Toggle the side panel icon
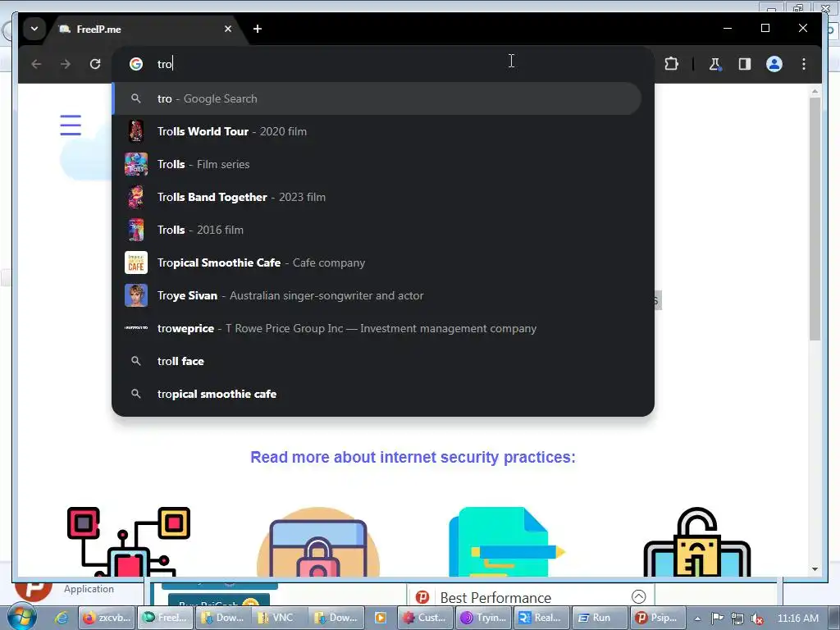The width and height of the screenshot is (840, 630). [x=745, y=64]
